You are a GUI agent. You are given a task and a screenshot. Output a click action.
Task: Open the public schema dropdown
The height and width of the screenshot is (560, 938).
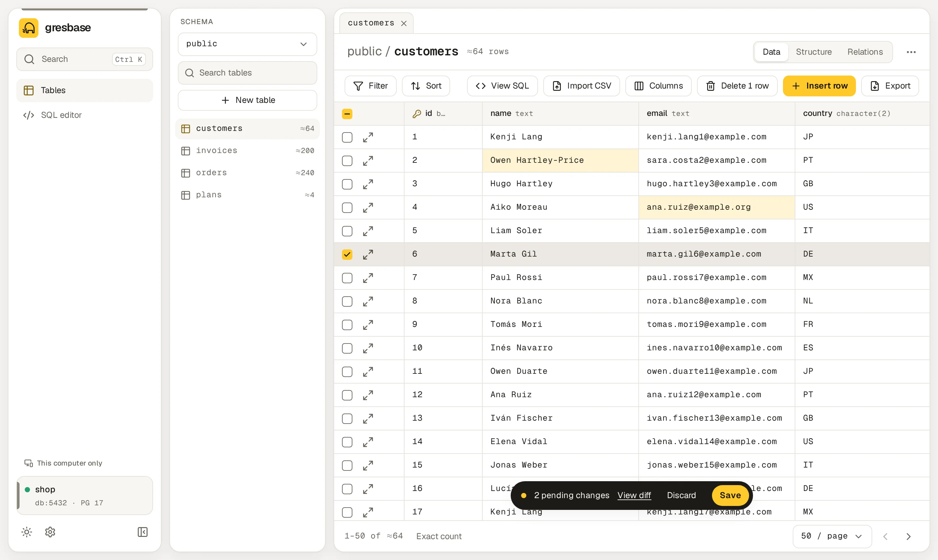247,44
